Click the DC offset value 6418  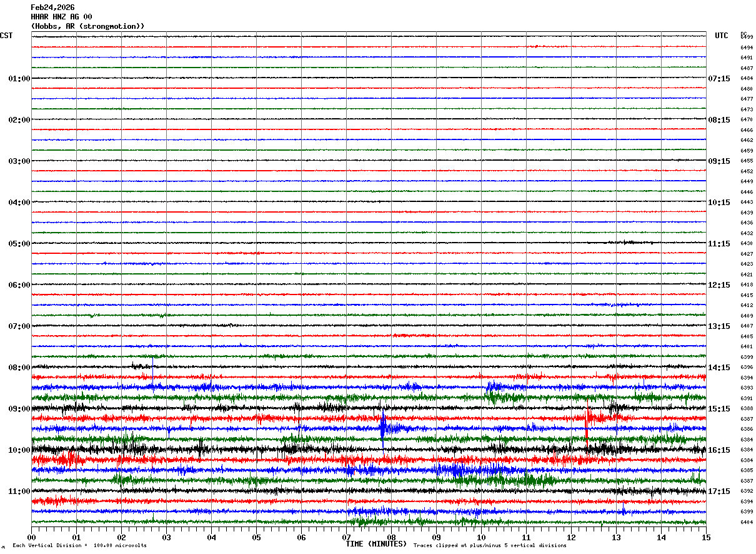[747, 285]
